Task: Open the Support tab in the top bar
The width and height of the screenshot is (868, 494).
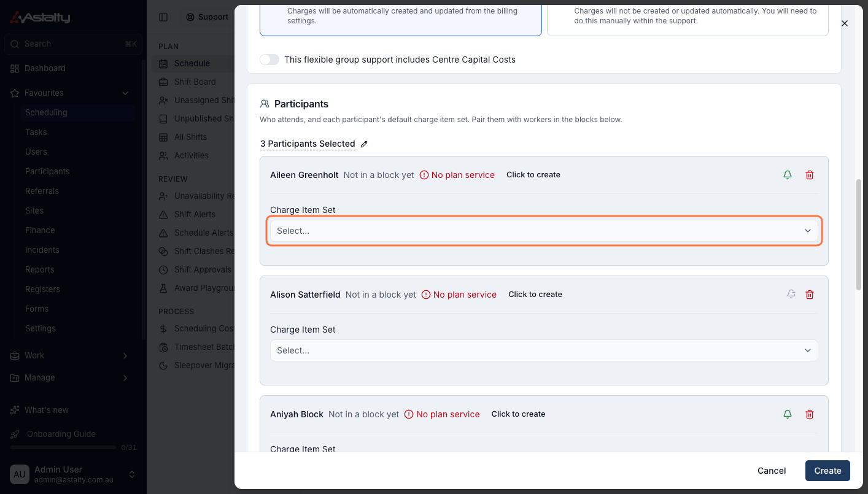Action: (x=207, y=17)
